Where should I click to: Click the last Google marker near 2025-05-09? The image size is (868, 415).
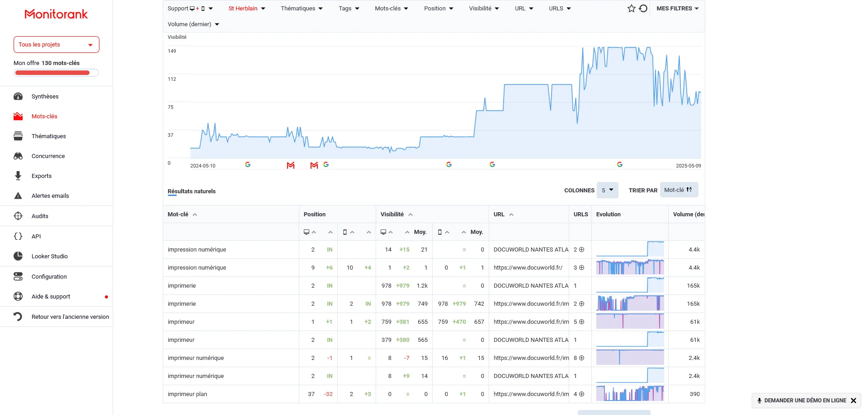click(x=620, y=164)
